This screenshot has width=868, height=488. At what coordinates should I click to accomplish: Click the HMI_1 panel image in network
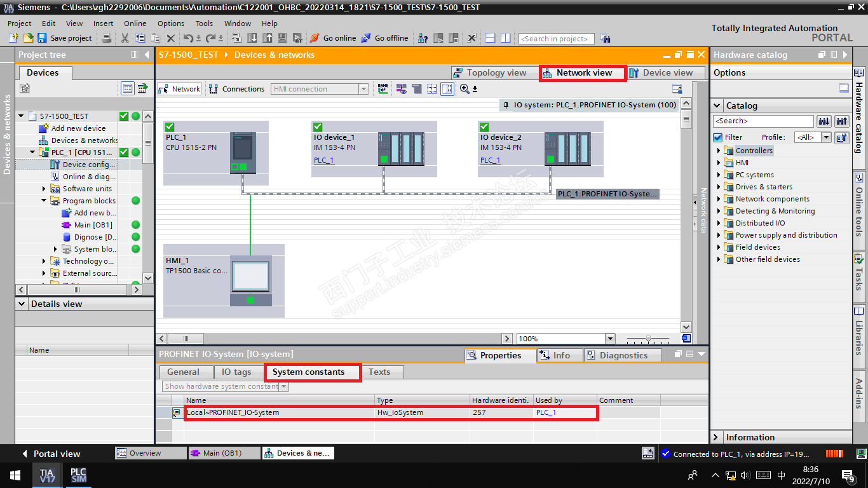250,281
